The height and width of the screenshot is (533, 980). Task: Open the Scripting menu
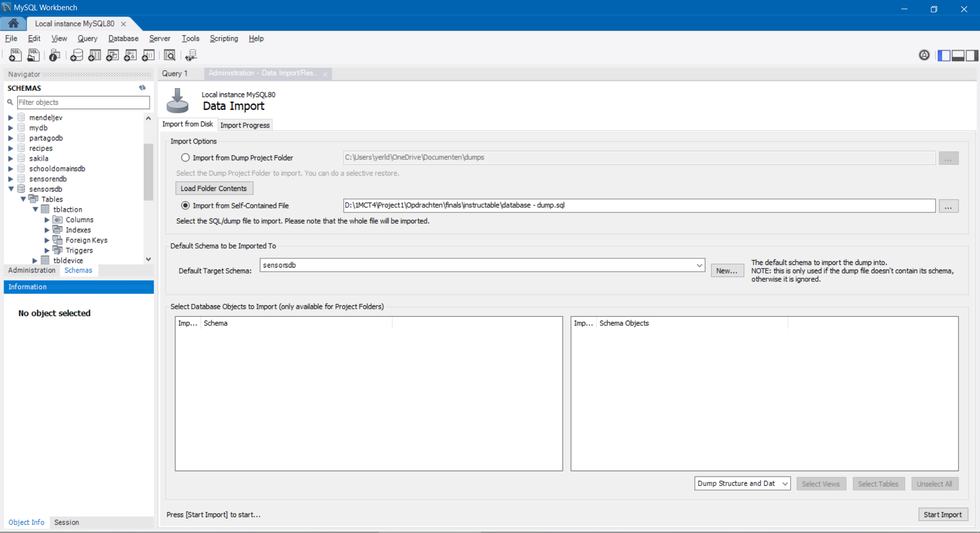pos(224,39)
